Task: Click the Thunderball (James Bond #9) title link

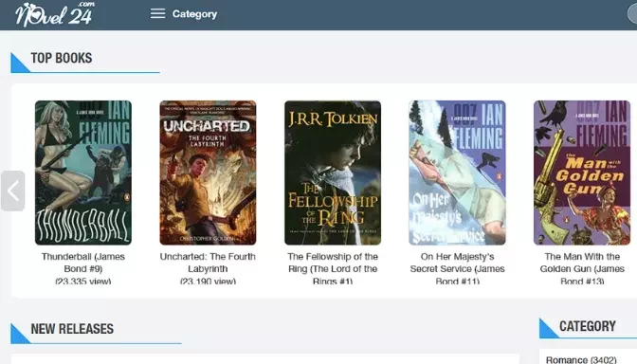Action: (83, 263)
